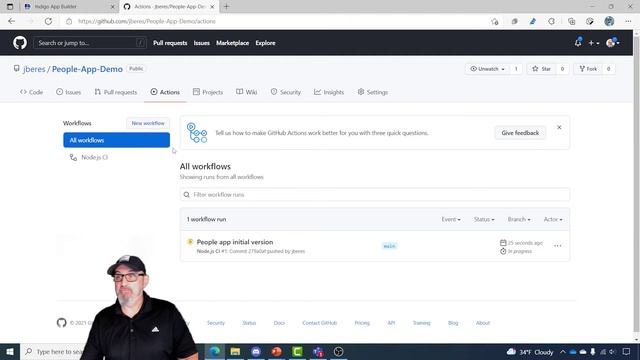Switch to the Insights tab

329,92
